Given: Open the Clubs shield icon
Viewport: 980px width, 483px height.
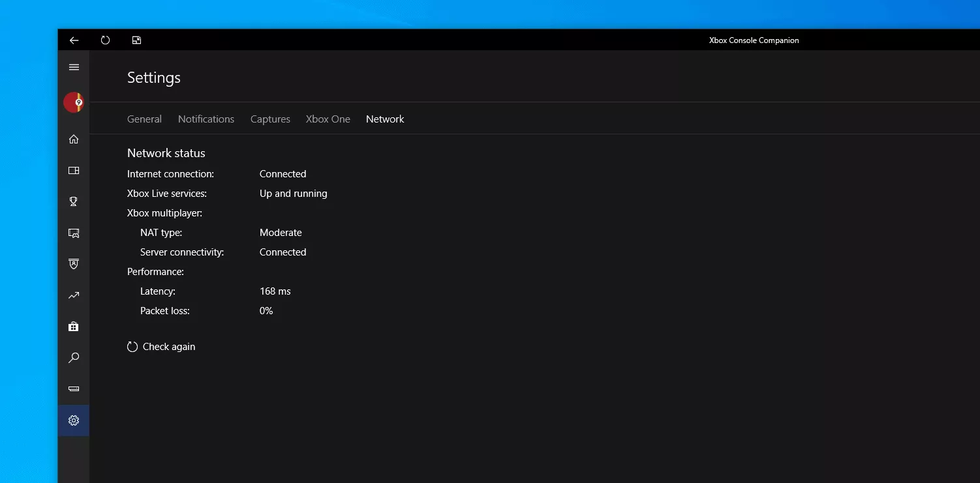Looking at the screenshot, I should point(74,264).
